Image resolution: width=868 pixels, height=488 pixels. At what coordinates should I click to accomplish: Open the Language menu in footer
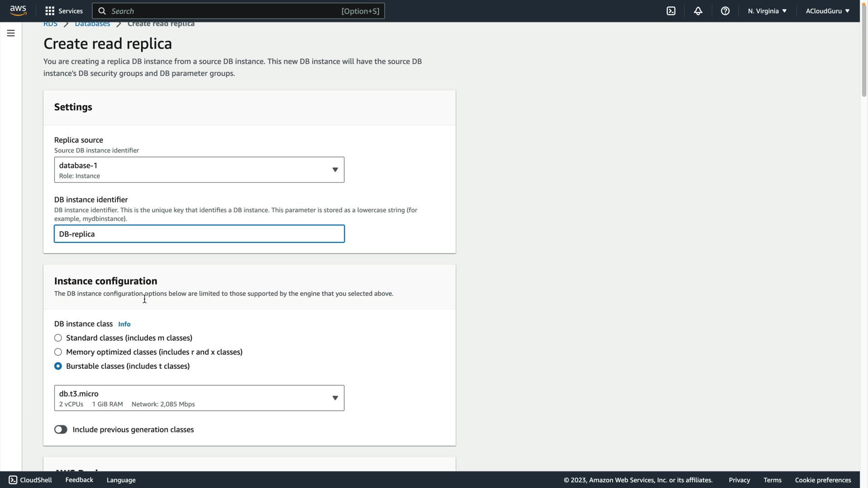tap(121, 480)
